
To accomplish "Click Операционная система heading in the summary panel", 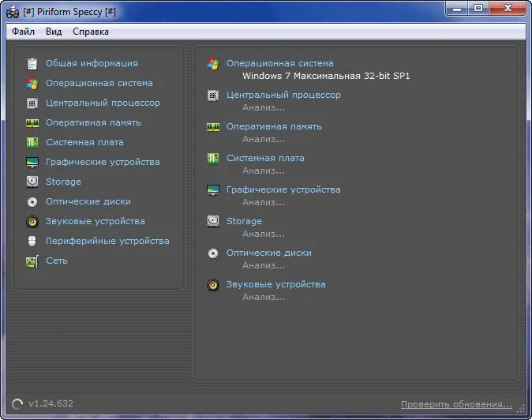I will [x=280, y=63].
